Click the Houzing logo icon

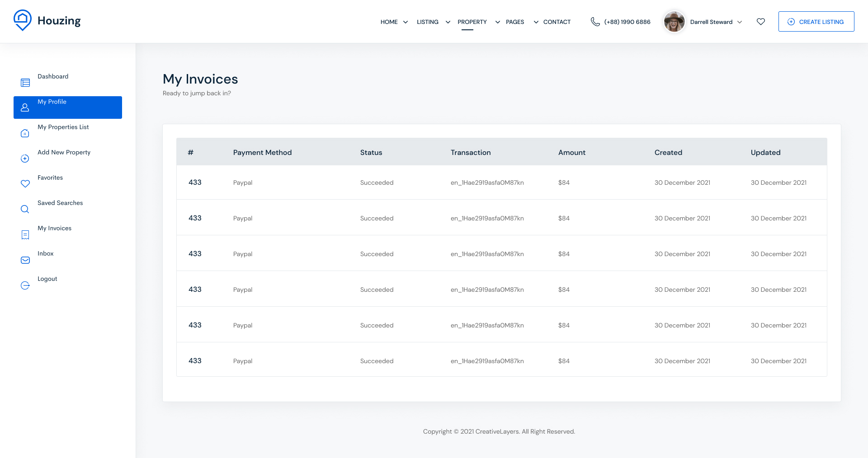[x=22, y=20]
